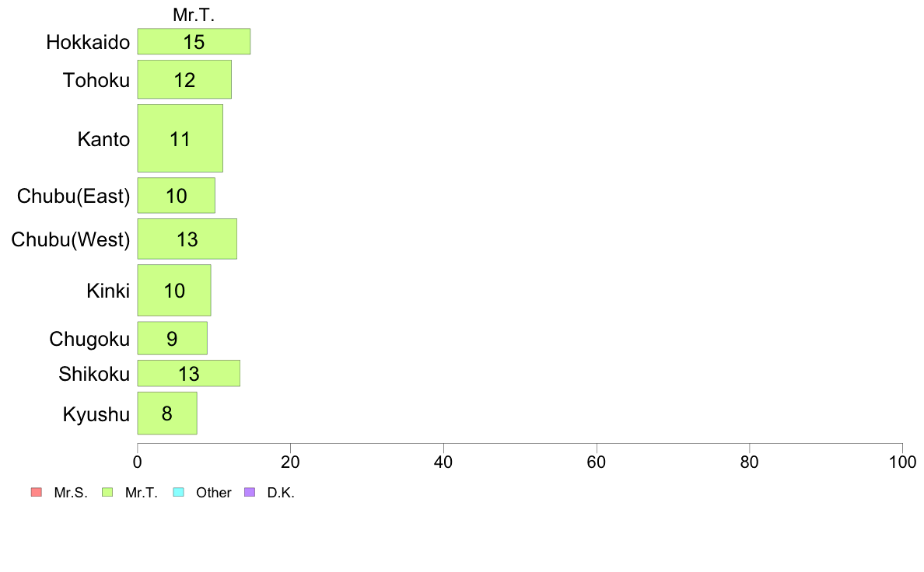Click the Chubu(West) bar showing 13

[x=187, y=239]
